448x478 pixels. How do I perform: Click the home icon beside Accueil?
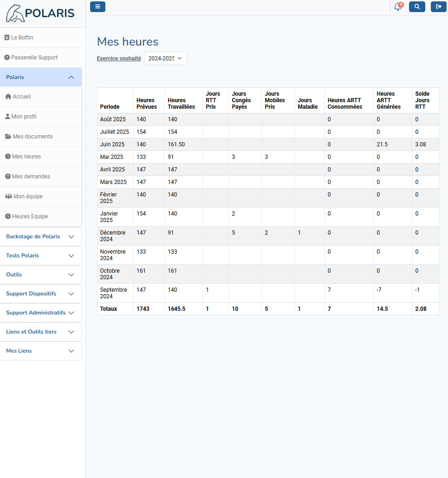pos(8,97)
